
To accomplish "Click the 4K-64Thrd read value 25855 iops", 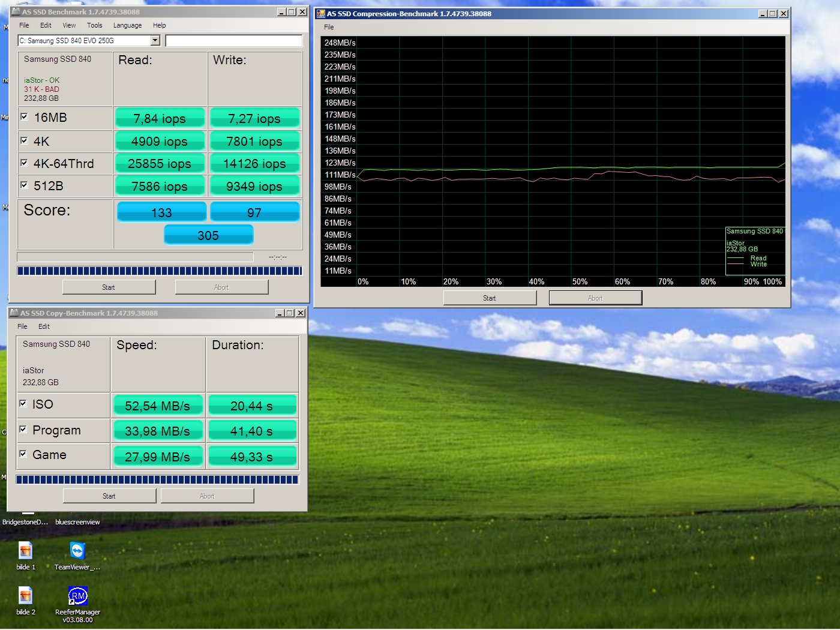I will coord(160,163).
